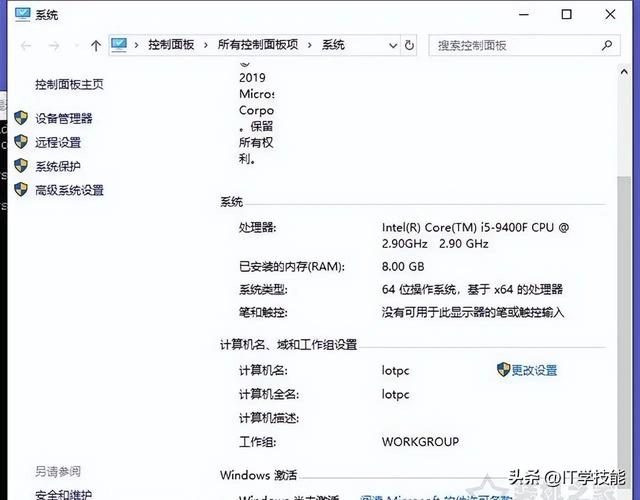Click the 系统 section heading
This screenshot has width=640, height=500.
point(231,202)
